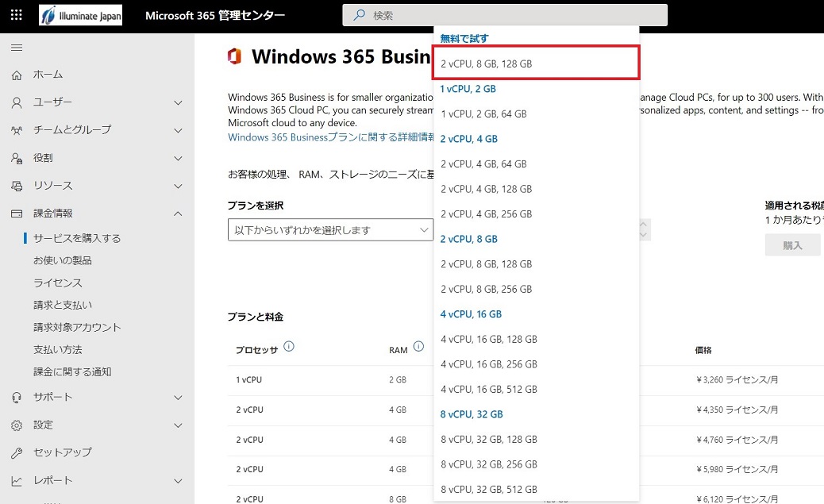Viewport: 824px width, 504px height.
Task: Select the 4 vCPU, 16 GB, 128 GB option
Action: [x=536, y=340]
